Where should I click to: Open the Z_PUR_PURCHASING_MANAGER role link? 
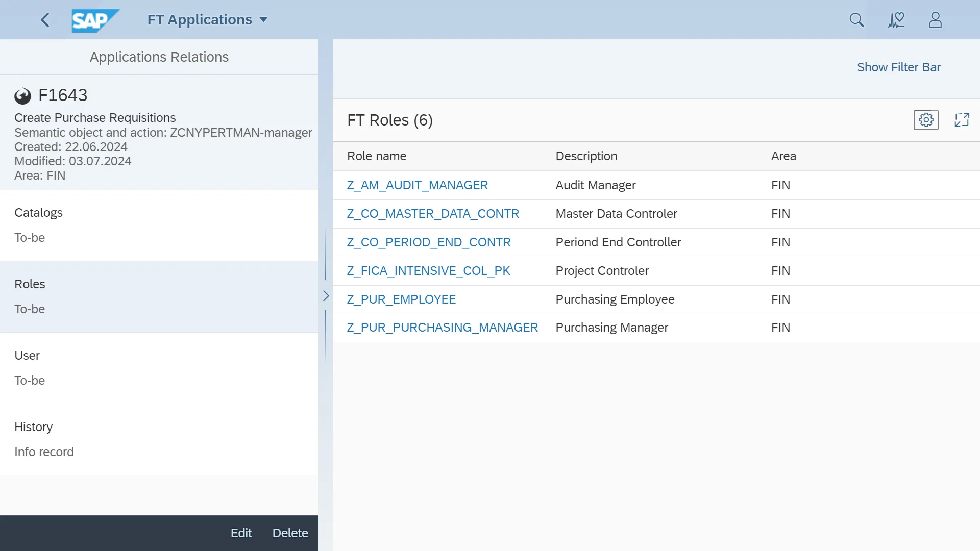[x=442, y=328]
